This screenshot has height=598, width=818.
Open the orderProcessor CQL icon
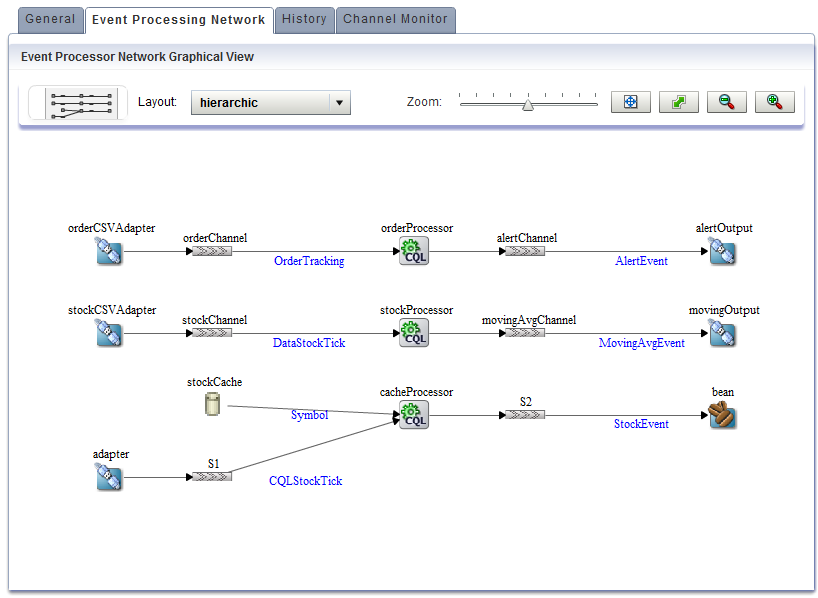tap(414, 251)
